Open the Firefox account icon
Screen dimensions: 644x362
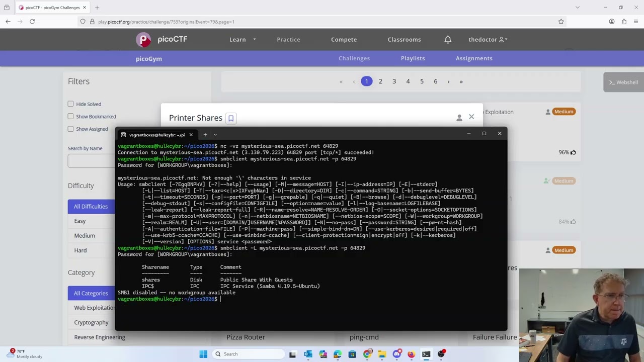click(612, 22)
